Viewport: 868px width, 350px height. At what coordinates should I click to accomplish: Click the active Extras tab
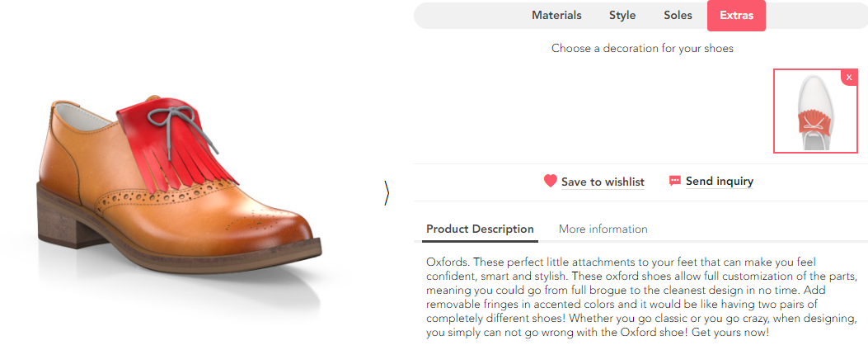coord(736,15)
